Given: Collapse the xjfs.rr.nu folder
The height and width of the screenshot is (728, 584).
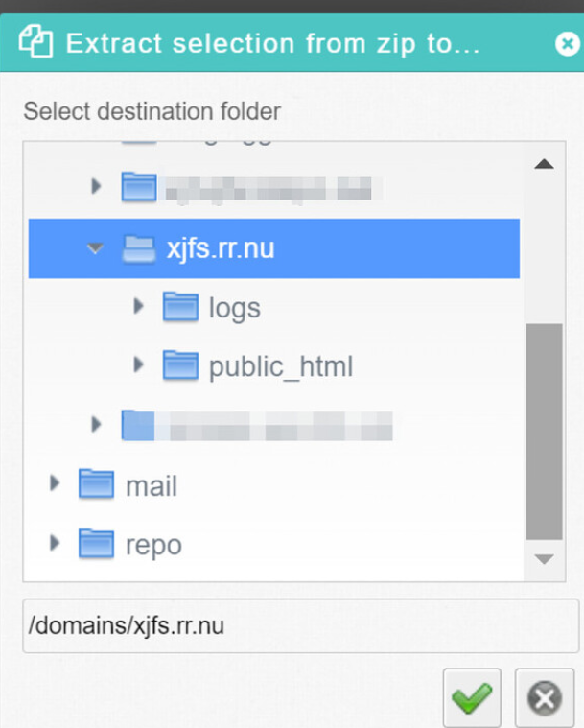Looking at the screenshot, I should 94,248.
